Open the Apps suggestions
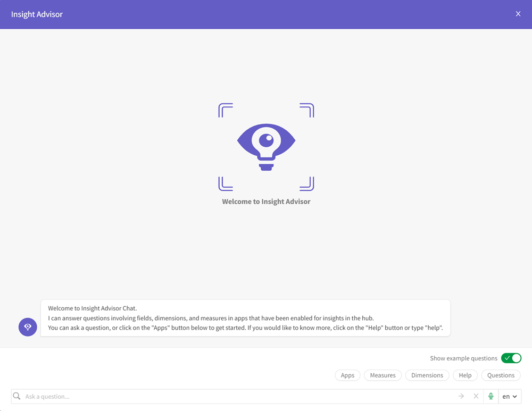The height and width of the screenshot is (411, 532). tap(347, 375)
